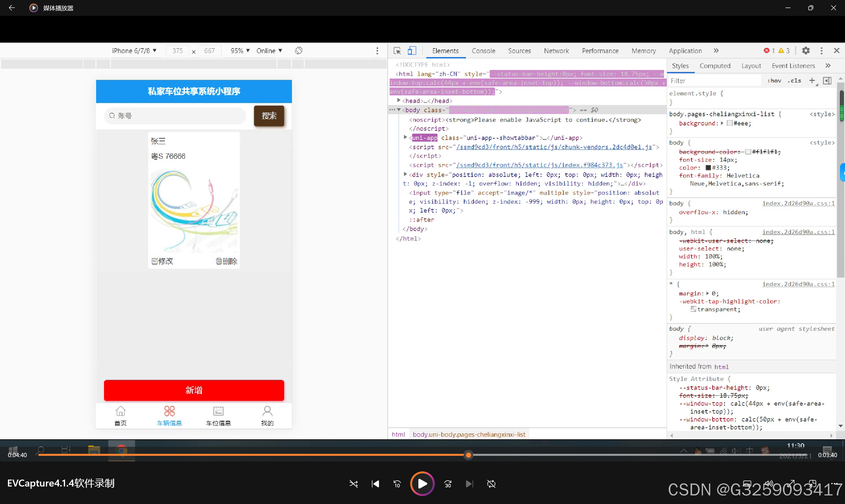845x504 pixels.
Task: Expand the head element node
Action: (x=399, y=101)
